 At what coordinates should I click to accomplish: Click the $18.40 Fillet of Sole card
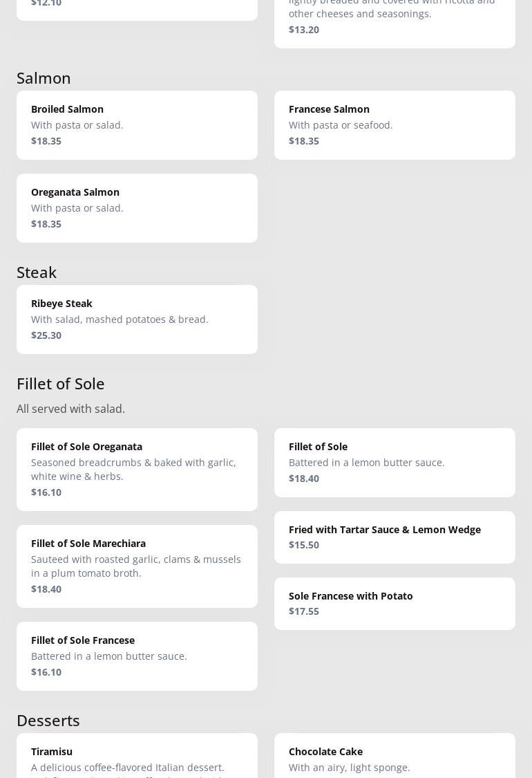coord(395,463)
